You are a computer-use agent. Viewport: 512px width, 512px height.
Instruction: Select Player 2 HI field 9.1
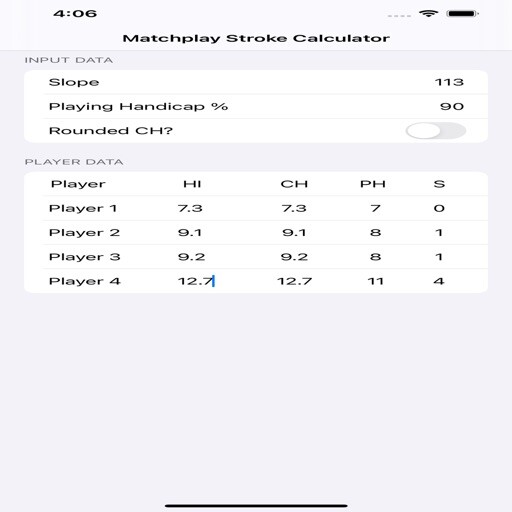coord(190,232)
